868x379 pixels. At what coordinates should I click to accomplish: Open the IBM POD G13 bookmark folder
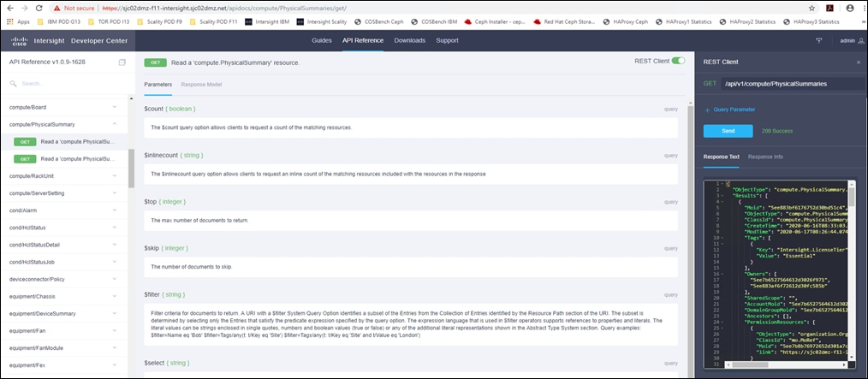(58, 22)
